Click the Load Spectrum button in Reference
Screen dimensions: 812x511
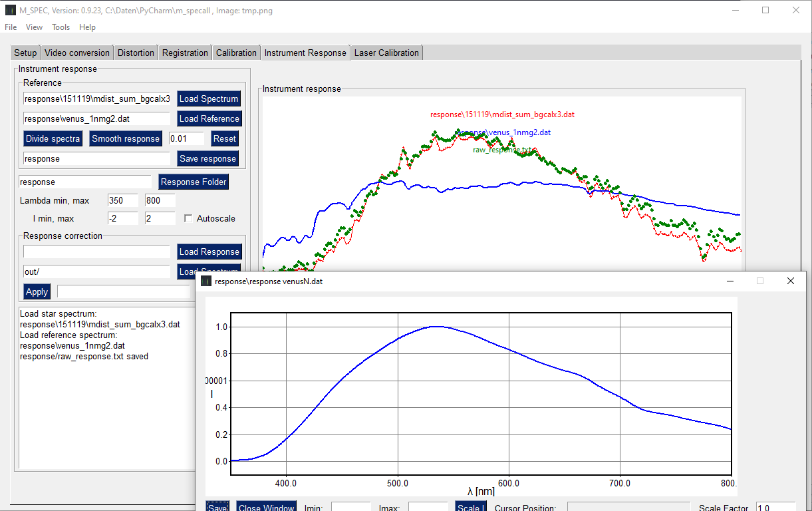coord(209,98)
